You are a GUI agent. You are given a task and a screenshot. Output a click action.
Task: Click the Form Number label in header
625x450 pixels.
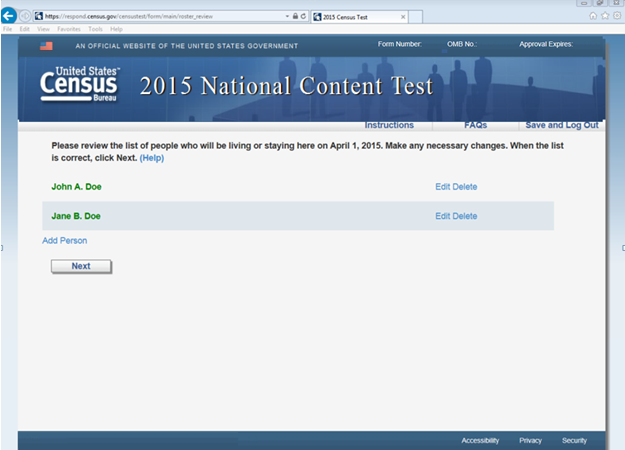[400, 44]
